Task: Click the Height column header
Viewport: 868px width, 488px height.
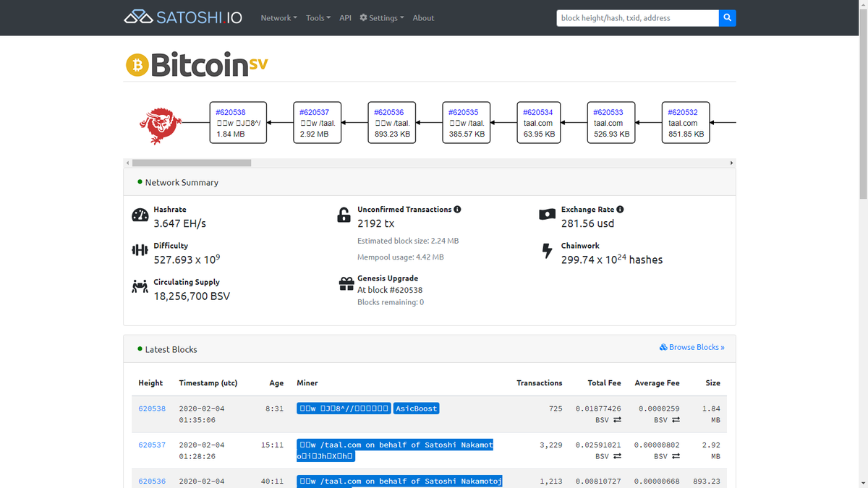Action: (x=150, y=382)
